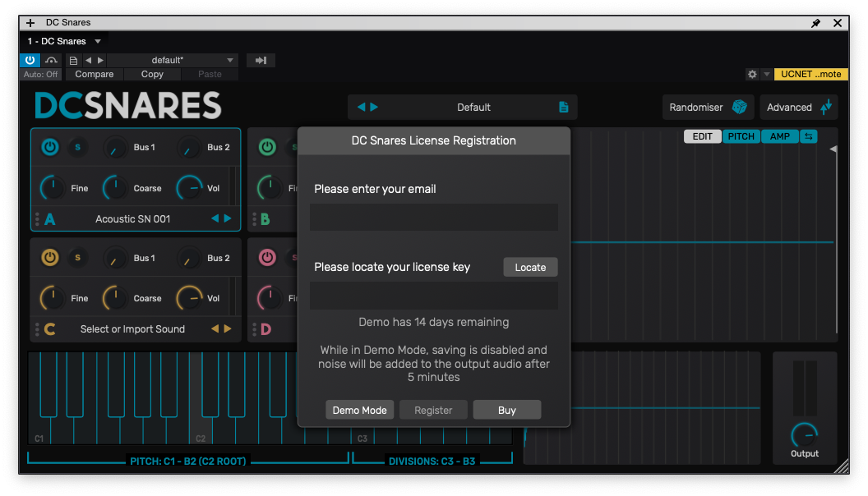Select previous sample for layer A
The width and height of the screenshot is (868, 496).
point(215,218)
